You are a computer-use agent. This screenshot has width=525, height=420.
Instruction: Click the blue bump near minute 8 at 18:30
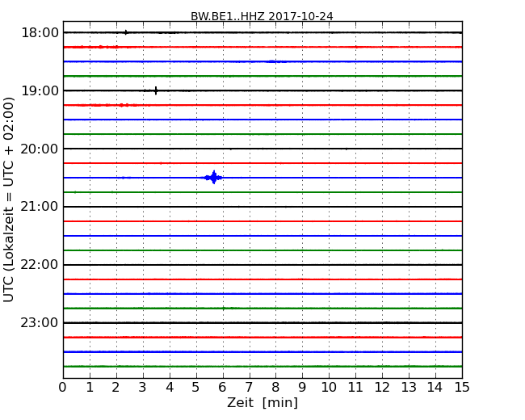276,61
